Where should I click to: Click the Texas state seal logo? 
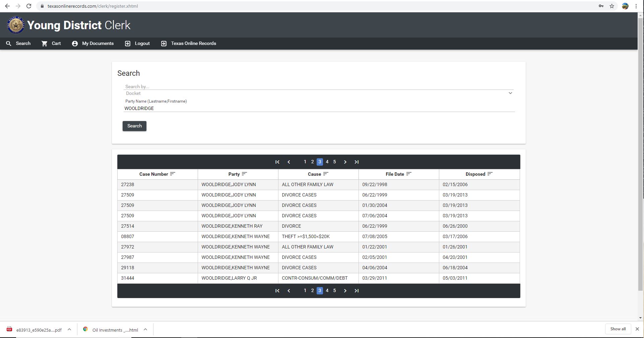click(x=16, y=25)
